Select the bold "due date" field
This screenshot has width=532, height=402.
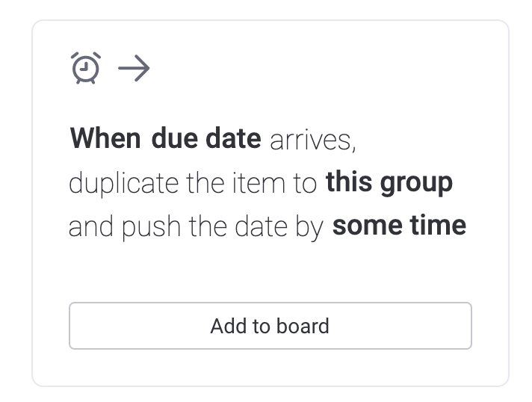206,139
